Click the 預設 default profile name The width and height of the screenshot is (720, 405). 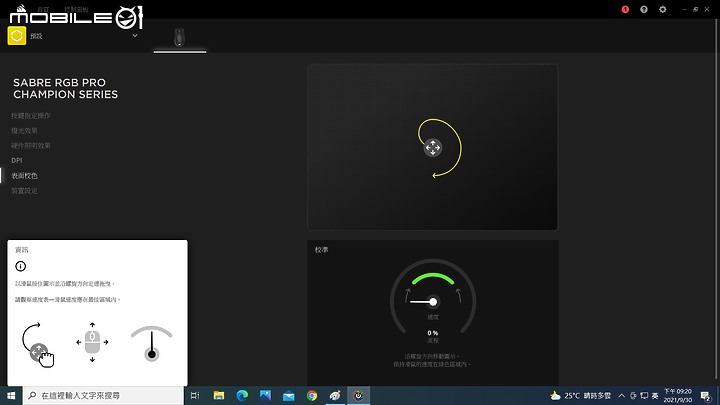coord(36,36)
